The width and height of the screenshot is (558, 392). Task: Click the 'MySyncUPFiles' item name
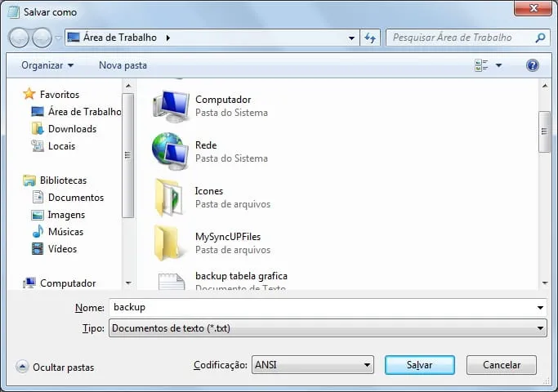(x=228, y=237)
